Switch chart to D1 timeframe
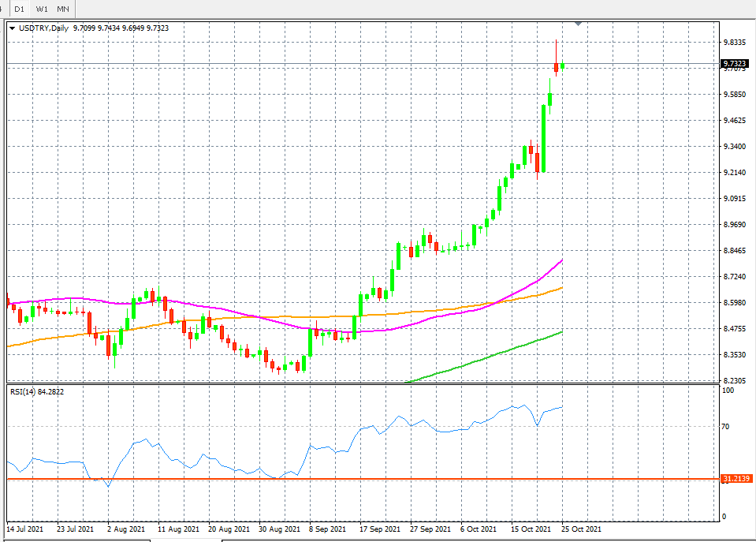 pyautogui.click(x=20, y=9)
